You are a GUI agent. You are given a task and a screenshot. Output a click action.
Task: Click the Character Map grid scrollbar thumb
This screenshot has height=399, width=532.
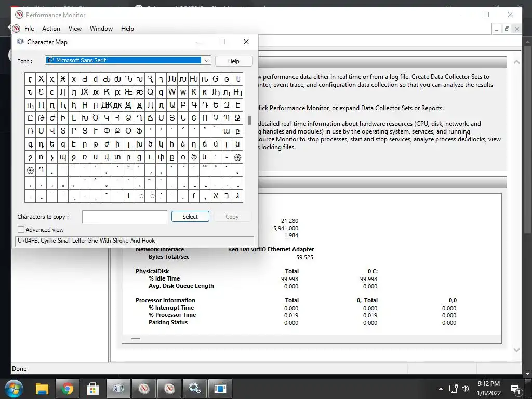point(250,120)
